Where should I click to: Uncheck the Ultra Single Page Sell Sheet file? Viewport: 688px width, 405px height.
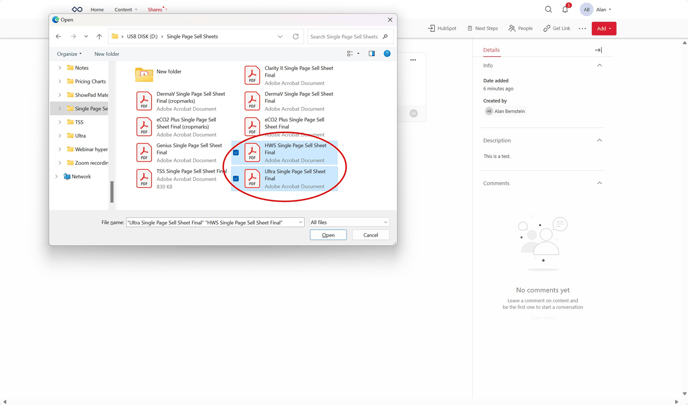pos(236,179)
